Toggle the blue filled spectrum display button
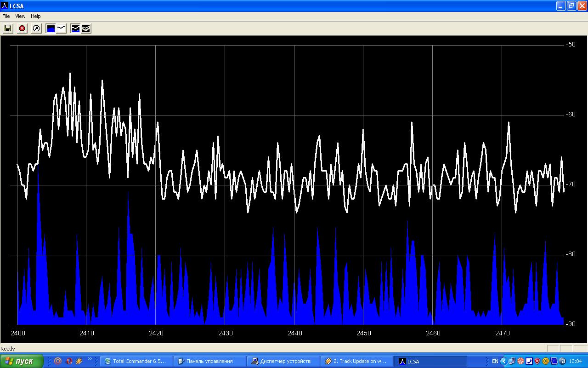The image size is (588, 368). [x=51, y=29]
